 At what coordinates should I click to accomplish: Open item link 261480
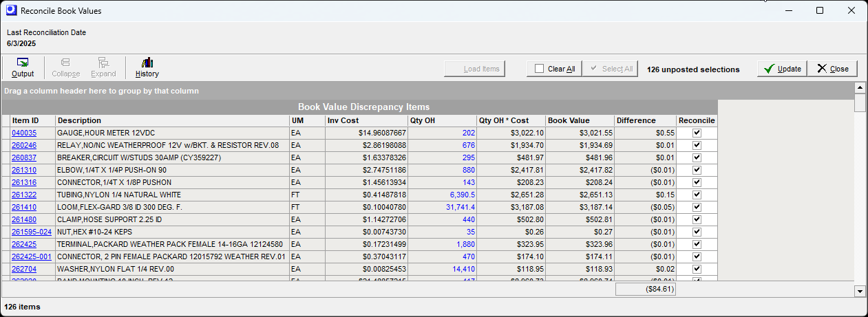click(24, 219)
